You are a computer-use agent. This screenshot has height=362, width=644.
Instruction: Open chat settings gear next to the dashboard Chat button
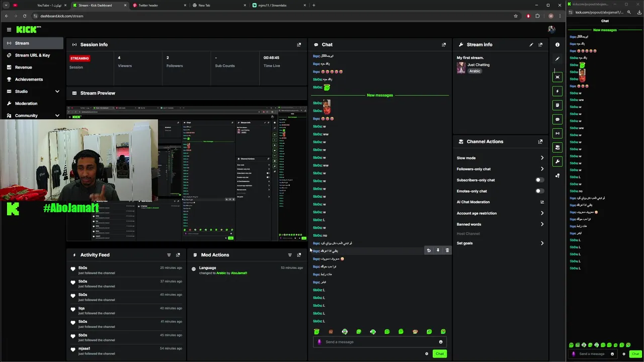click(x=427, y=353)
